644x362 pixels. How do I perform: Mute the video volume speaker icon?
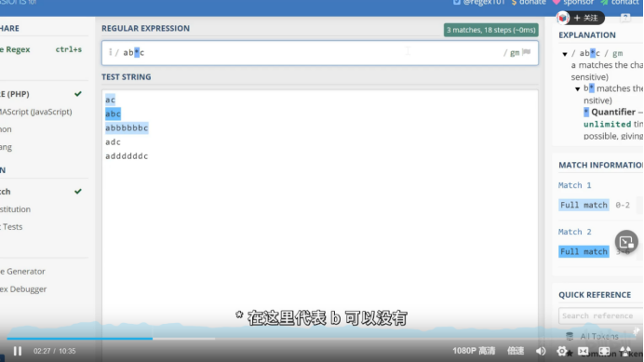click(x=541, y=351)
